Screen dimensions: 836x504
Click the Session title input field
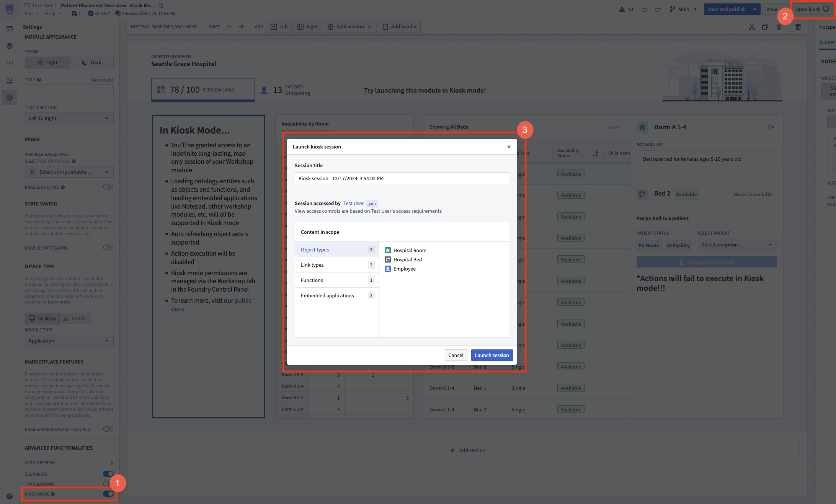click(402, 178)
